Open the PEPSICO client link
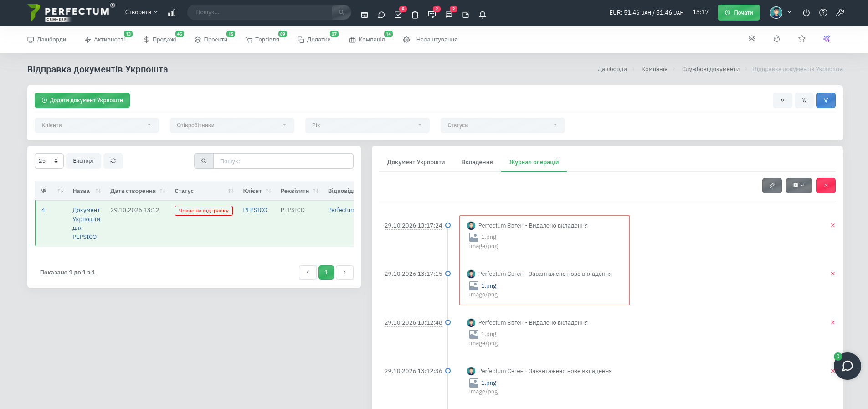The width and height of the screenshot is (868, 409). click(x=255, y=210)
